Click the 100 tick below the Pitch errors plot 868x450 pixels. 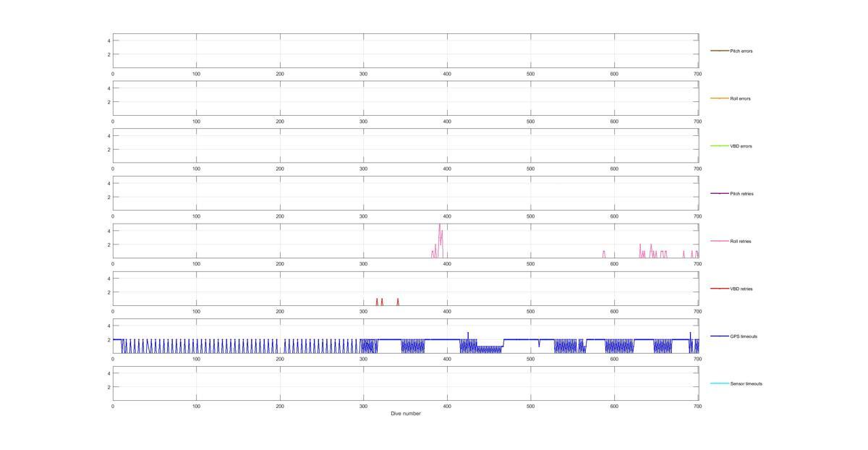click(196, 74)
